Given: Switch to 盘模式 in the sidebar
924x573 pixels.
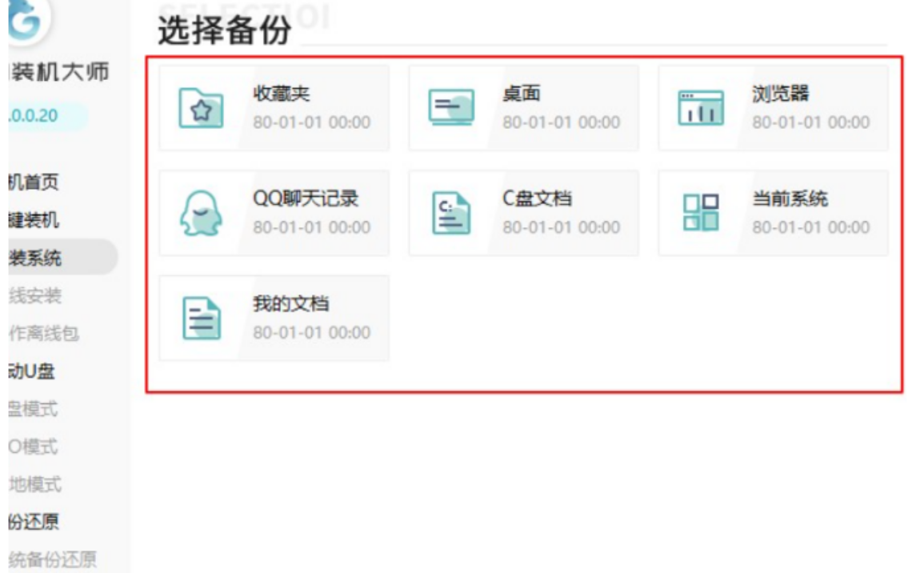Looking at the screenshot, I should point(34,410).
